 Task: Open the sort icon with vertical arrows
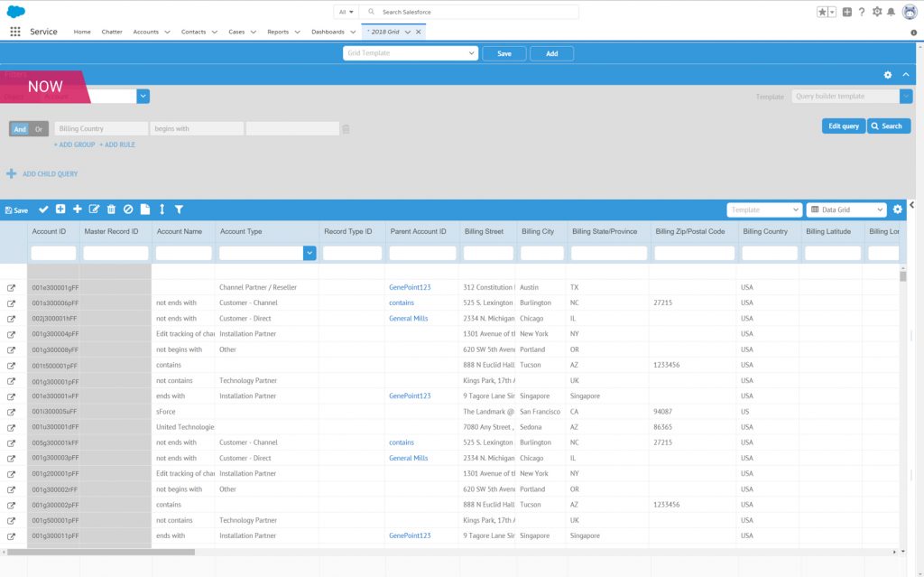click(x=162, y=209)
